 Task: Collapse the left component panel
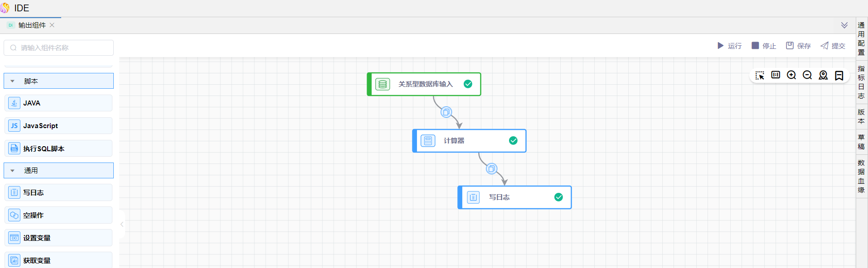pyautogui.click(x=122, y=224)
